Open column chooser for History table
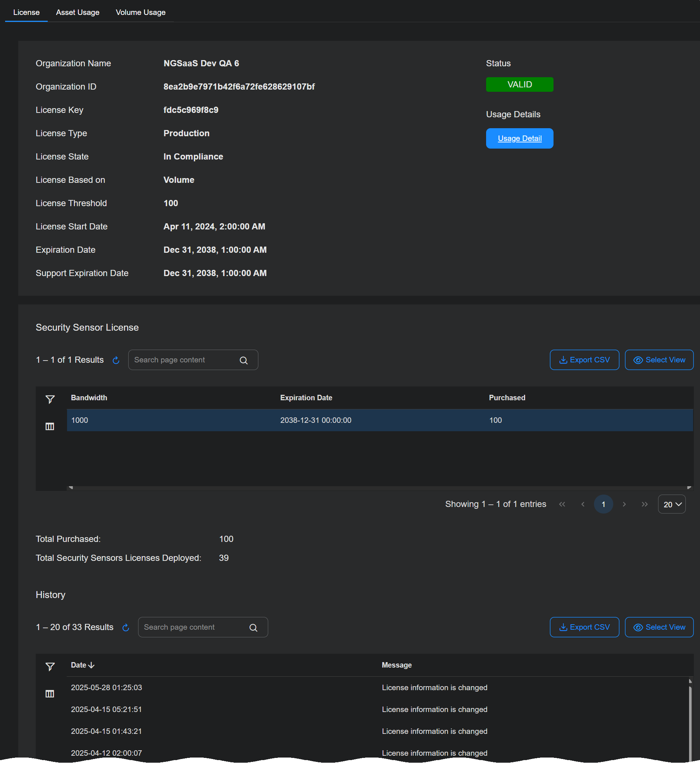The width and height of the screenshot is (700, 763). 50,694
